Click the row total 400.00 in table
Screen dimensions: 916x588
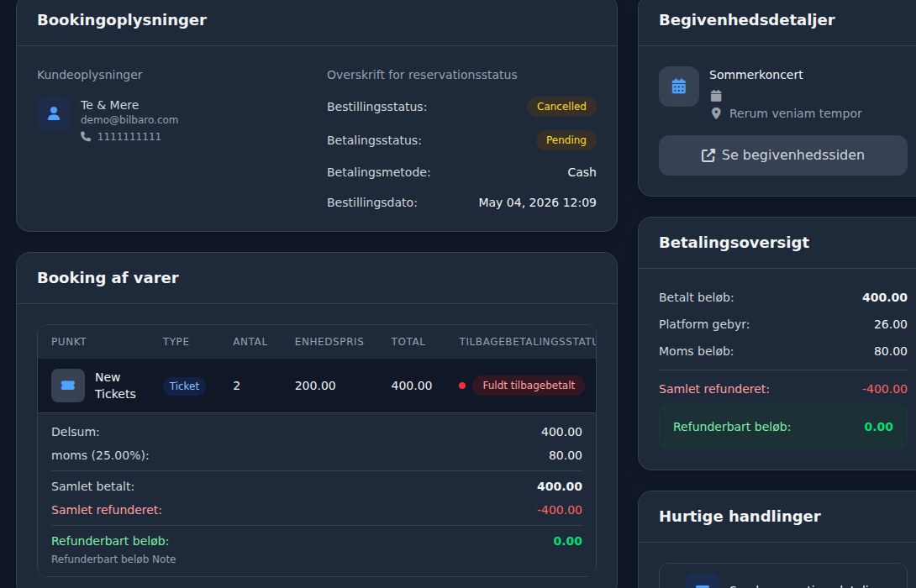[x=412, y=386]
